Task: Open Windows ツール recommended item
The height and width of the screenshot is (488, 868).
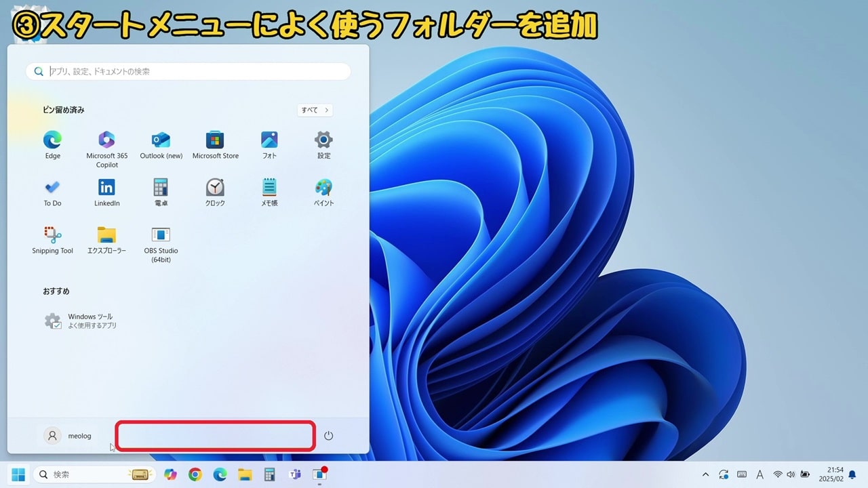Action: (x=79, y=321)
